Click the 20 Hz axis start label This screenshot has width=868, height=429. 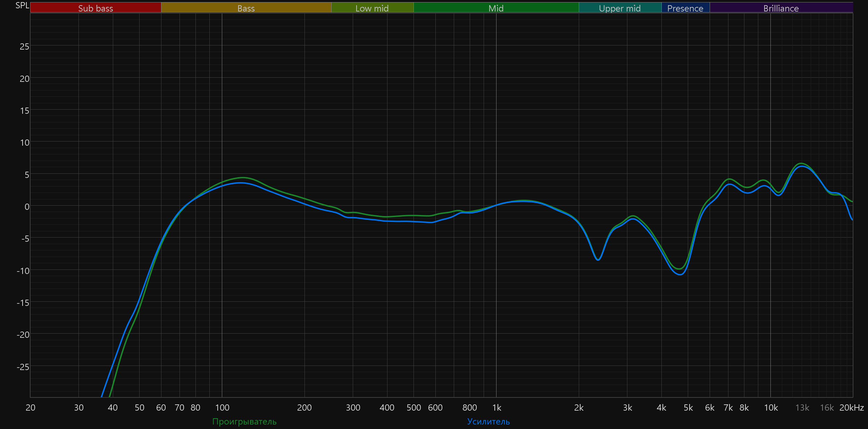coord(31,407)
